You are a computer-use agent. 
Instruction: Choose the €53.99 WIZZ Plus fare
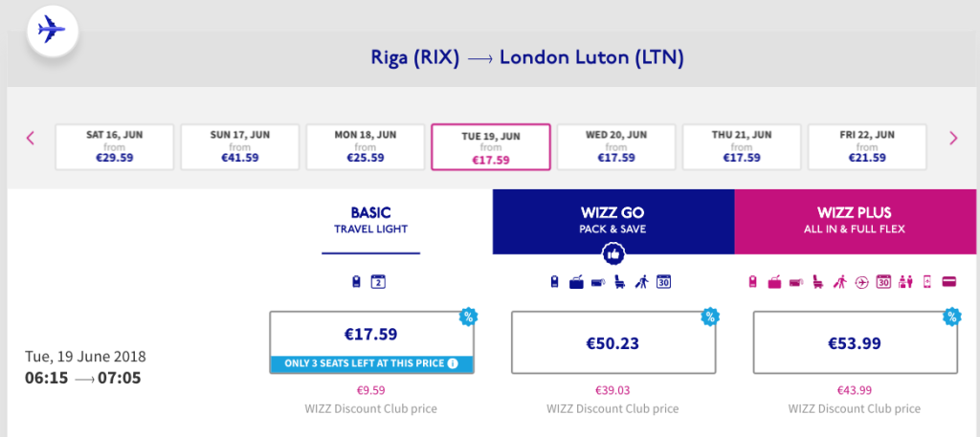click(x=855, y=342)
